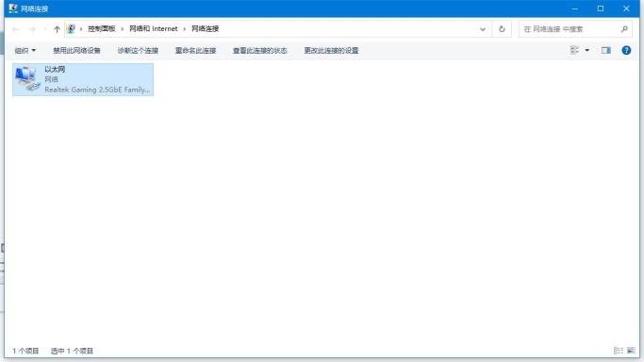Open the 组织 menu

tap(25, 51)
